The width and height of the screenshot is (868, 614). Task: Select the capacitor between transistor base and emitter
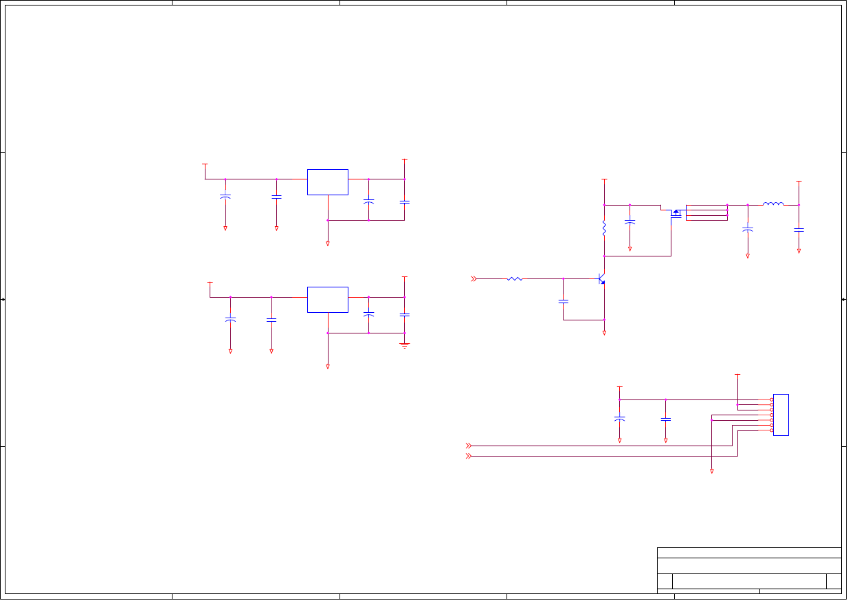(564, 301)
